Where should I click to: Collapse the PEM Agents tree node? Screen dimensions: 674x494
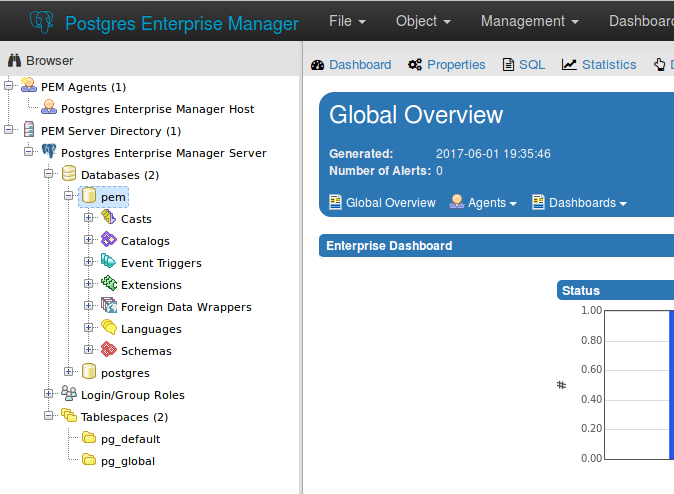tap(9, 86)
